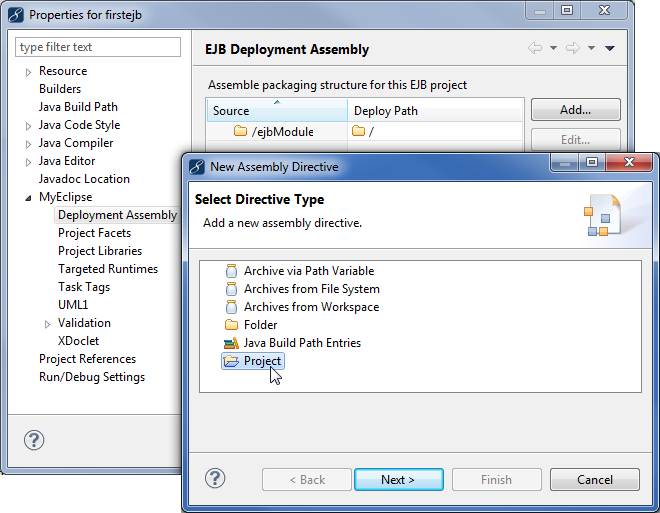Open help in the New Assembly Directive dialog
660x513 pixels.
tap(215, 478)
